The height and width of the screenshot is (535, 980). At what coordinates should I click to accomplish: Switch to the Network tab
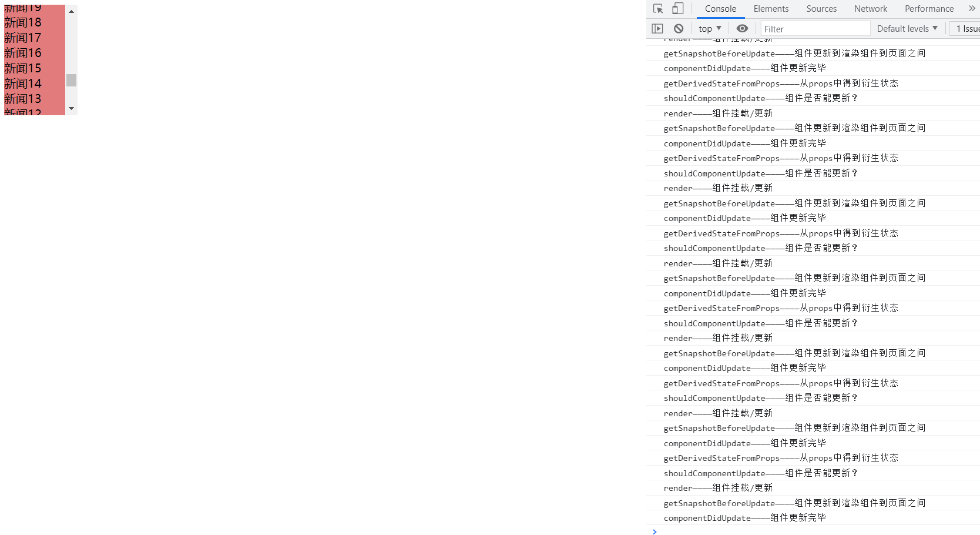point(871,9)
